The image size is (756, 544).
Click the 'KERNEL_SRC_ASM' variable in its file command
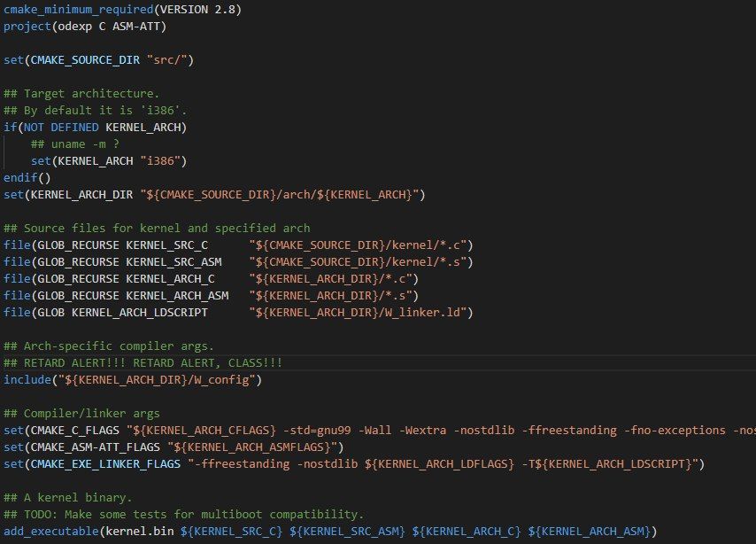174,262
